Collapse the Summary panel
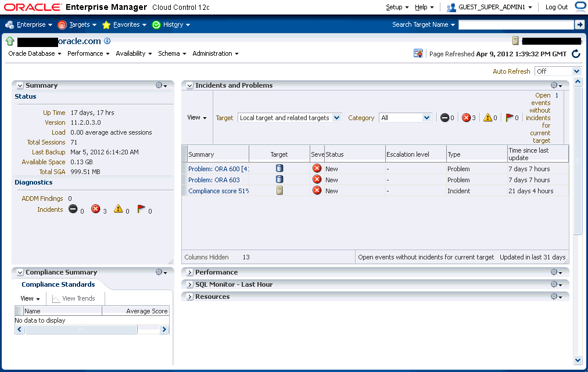Viewport: 588px width, 372px height. tap(20, 86)
